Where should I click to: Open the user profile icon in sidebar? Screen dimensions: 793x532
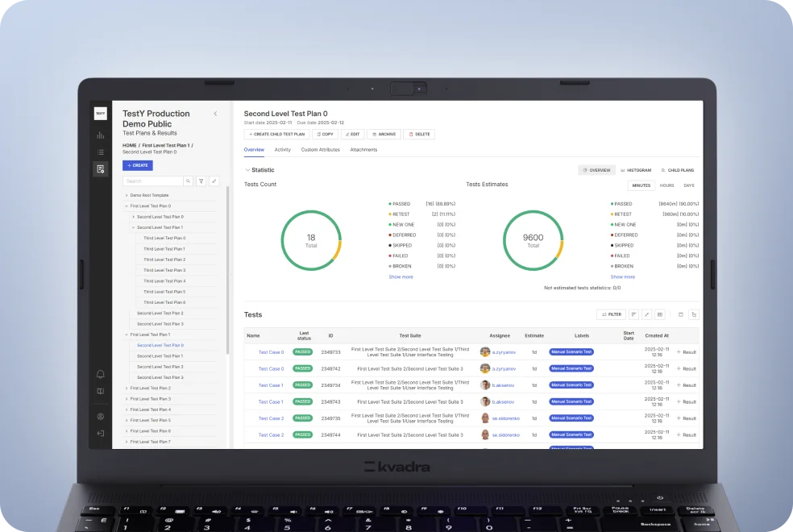(101, 417)
